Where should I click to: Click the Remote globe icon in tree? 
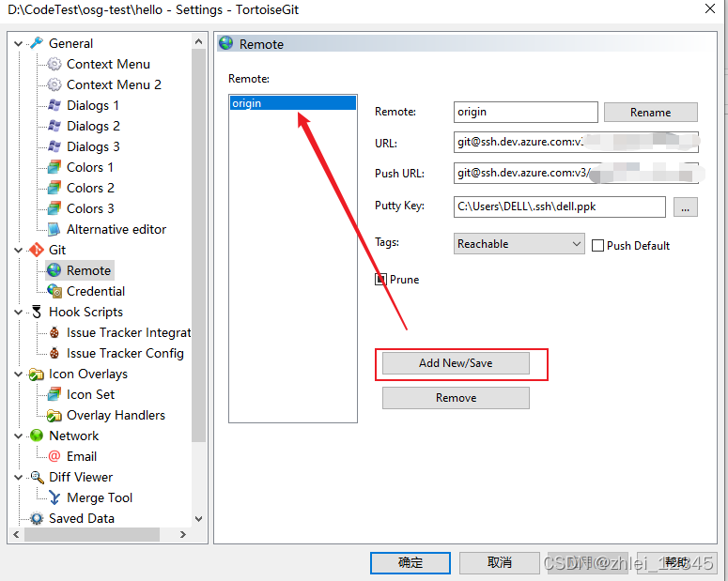54,270
